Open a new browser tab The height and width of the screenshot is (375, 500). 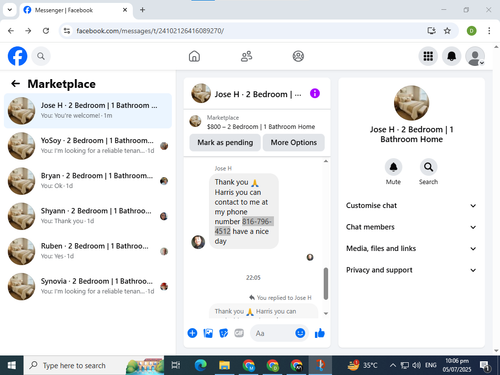[x=142, y=10]
